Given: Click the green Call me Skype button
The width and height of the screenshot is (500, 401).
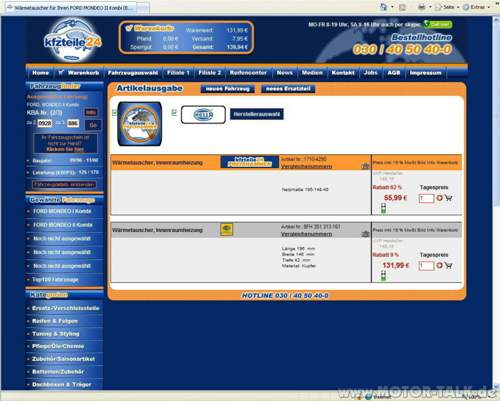Looking at the screenshot, I should [x=438, y=24].
